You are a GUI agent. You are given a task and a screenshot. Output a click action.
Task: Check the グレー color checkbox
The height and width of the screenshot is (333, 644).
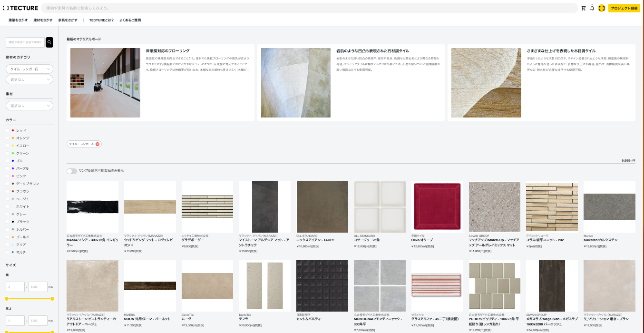coord(7,214)
